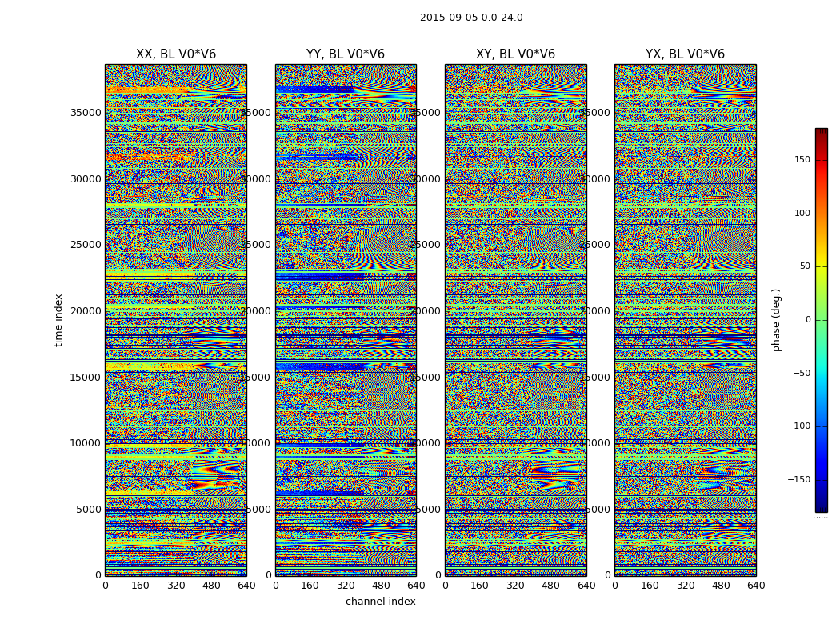The width and height of the screenshot is (840, 640).
Task: Click XY plot x-axis tick 320
Action: point(516,586)
